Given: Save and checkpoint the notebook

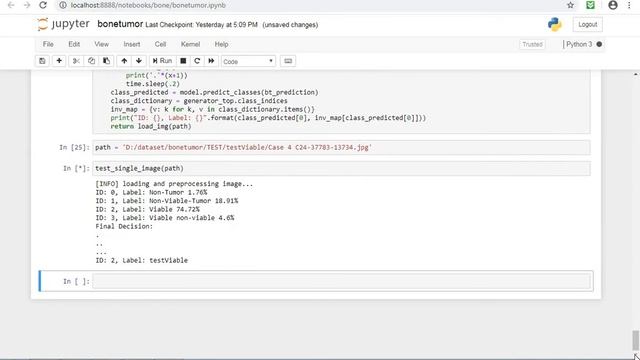Looking at the screenshot, I should (42, 61).
